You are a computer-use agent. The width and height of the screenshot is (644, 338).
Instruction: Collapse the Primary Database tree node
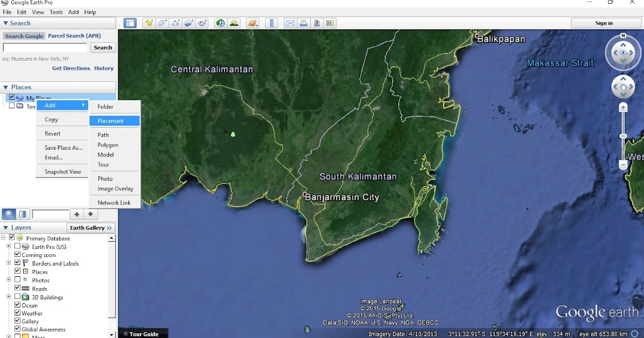pos(3,238)
